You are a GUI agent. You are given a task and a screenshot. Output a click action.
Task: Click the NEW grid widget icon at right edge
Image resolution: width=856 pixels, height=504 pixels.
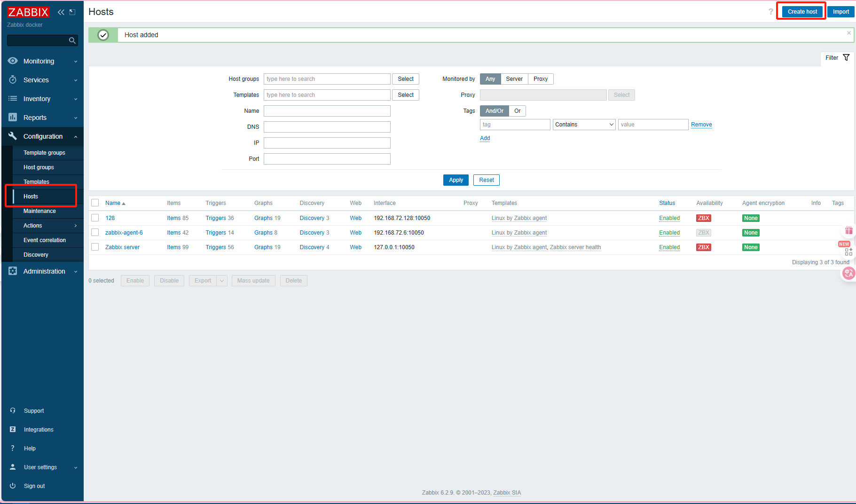coord(848,252)
